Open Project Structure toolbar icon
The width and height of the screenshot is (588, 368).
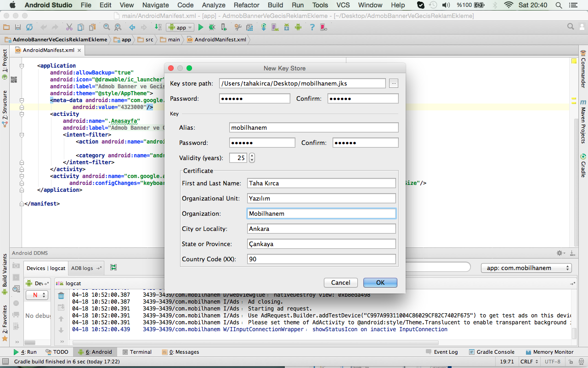[249, 27]
